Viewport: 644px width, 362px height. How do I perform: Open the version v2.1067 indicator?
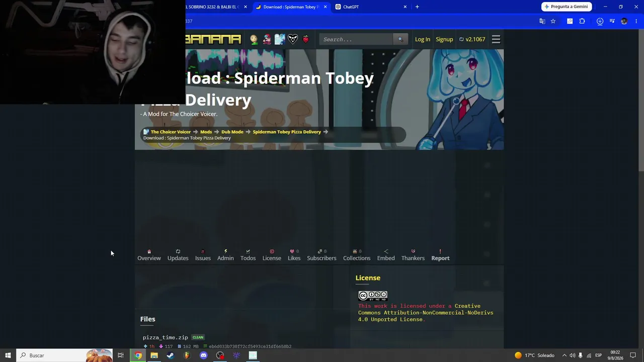472,39
